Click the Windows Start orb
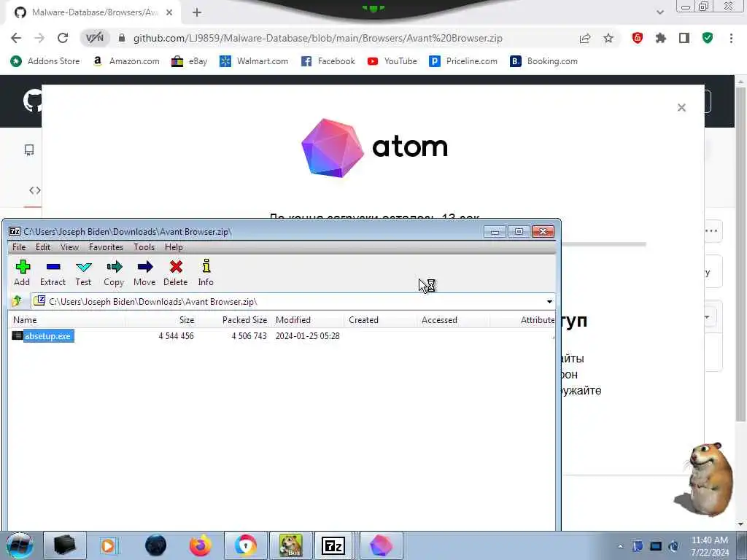 coord(19,545)
